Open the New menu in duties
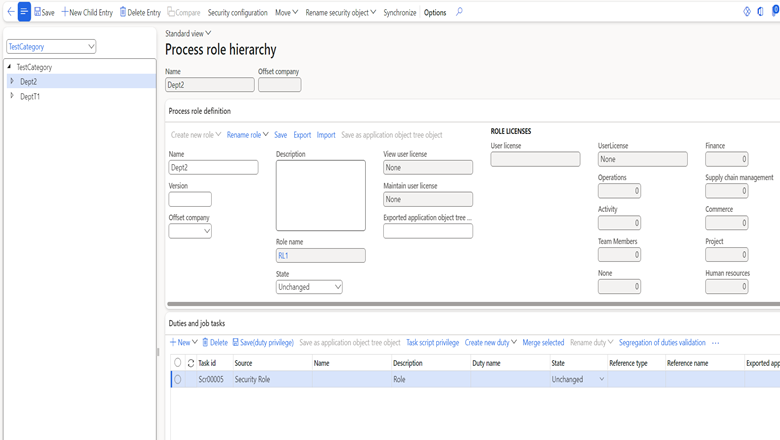Viewport: 780px width, 440px height. [184, 343]
